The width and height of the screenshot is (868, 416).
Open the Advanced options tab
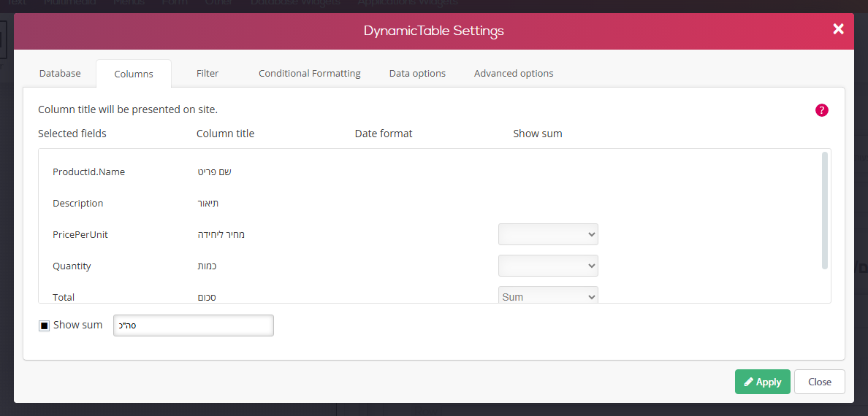pyautogui.click(x=514, y=73)
